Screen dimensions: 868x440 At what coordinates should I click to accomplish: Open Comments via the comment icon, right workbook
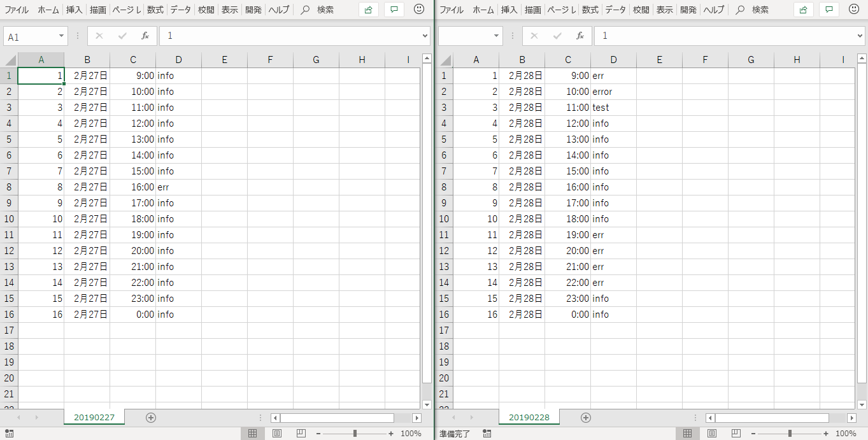[x=829, y=10]
